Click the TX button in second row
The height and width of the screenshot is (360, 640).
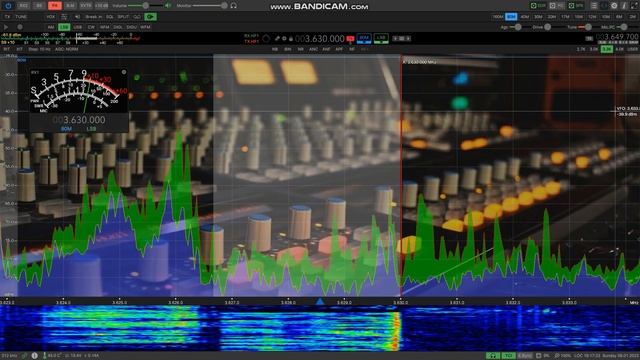pos(7,17)
